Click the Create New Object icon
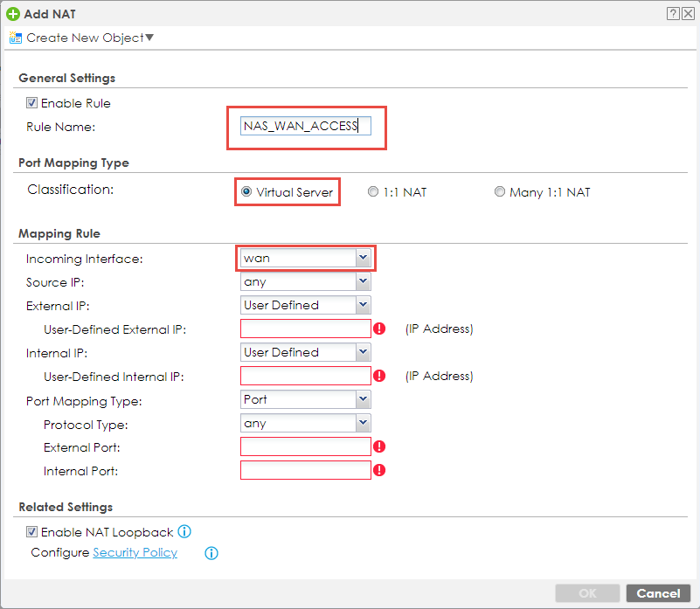The height and width of the screenshot is (609, 700). (15, 38)
